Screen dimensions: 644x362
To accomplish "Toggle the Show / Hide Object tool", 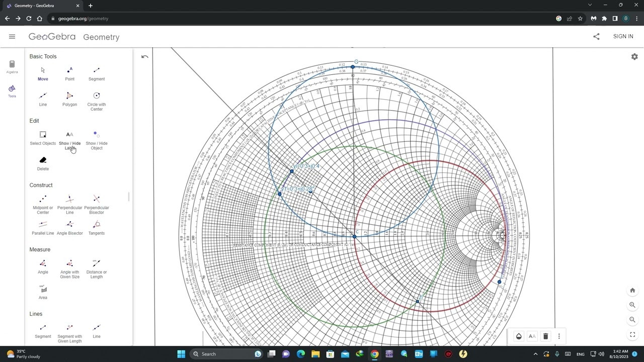I will coord(97,140).
